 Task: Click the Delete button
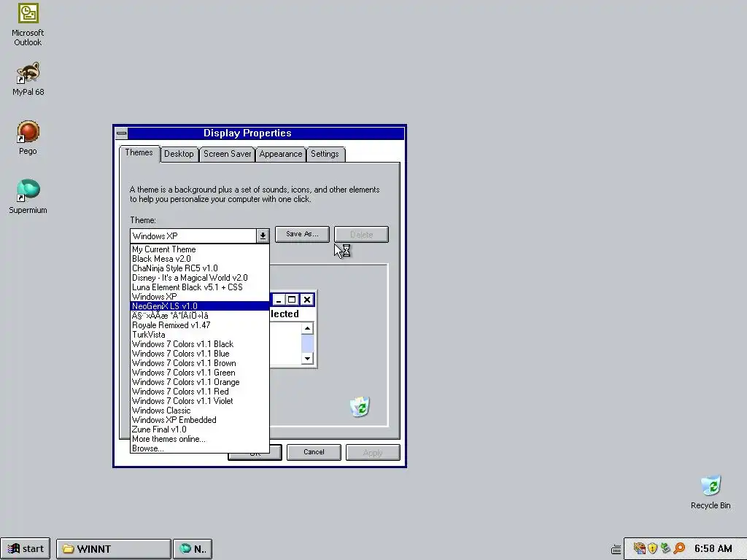(x=361, y=234)
